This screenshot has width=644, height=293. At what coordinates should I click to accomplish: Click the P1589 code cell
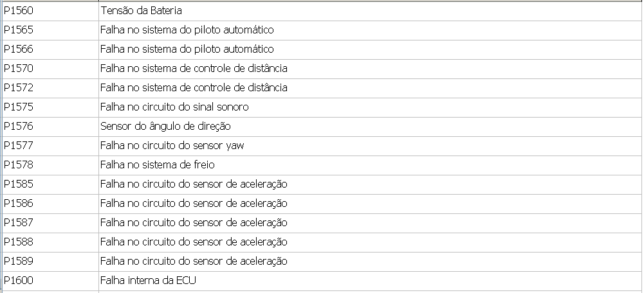coord(19,262)
